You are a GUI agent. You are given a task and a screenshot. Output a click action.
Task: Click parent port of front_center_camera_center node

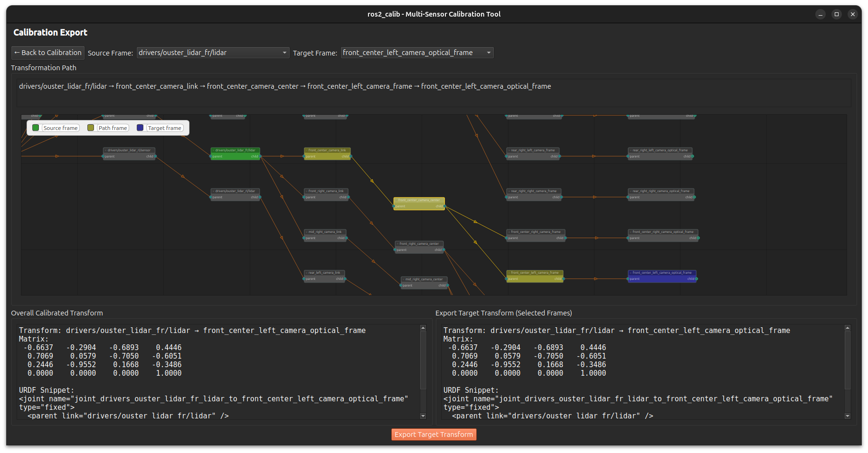(x=394, y=206)
